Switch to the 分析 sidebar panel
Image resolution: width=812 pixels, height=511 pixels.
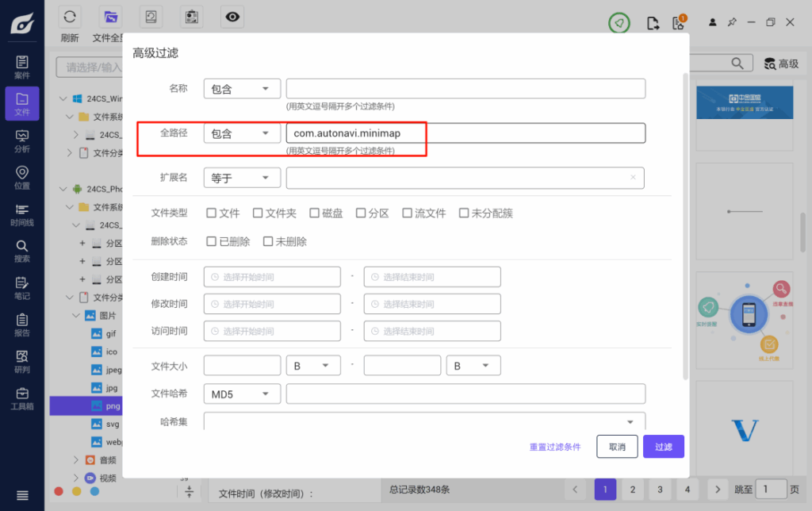[x=21, y=140]
